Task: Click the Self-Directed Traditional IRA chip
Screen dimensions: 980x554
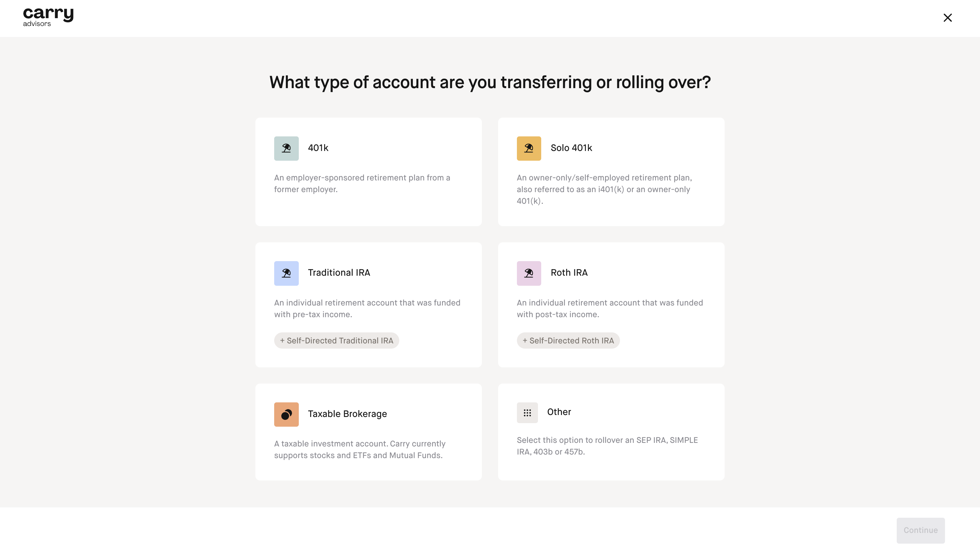Action: click(336, 340)
